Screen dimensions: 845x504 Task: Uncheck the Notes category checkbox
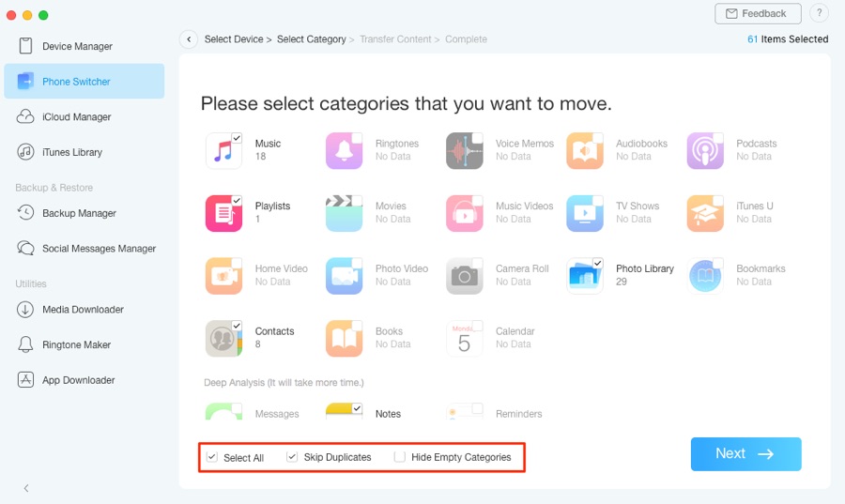357,408
